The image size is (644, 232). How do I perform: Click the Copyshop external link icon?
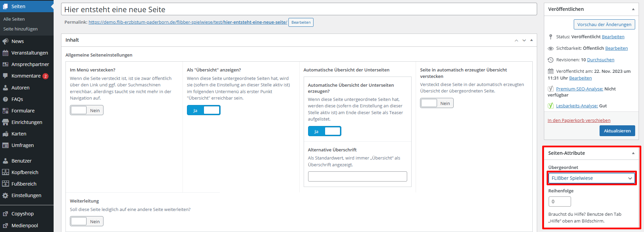click(x=5, y=214)
